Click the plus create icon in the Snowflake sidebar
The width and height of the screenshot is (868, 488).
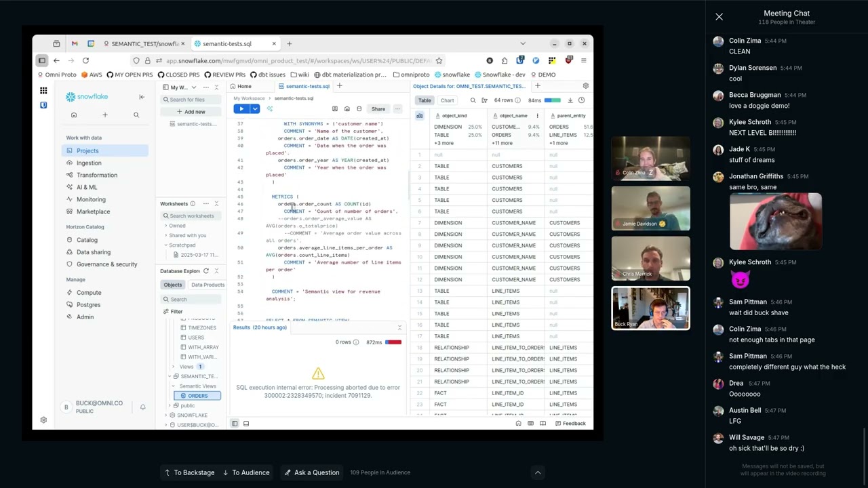[x=105, y=115]
